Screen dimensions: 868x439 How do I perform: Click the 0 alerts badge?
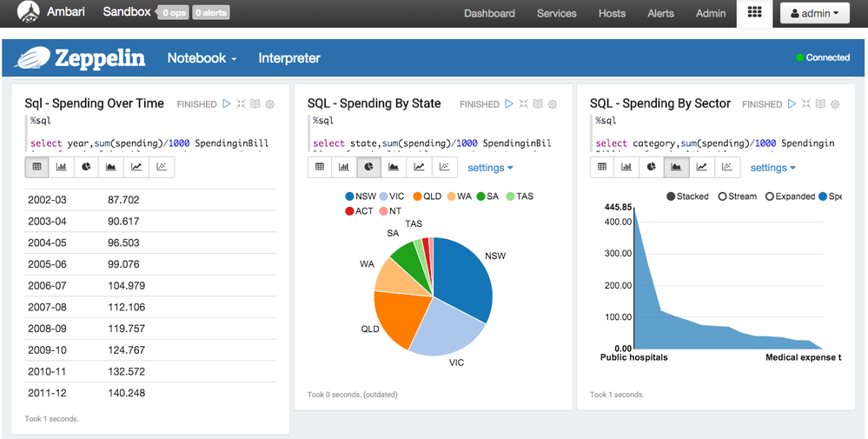pyautogui.click(x=211, y=13)
